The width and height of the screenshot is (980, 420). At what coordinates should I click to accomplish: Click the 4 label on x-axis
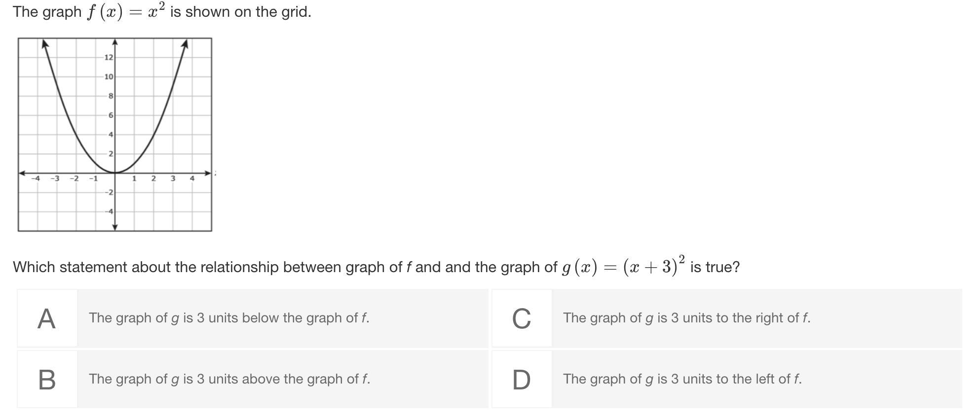(x=192, y=178)
